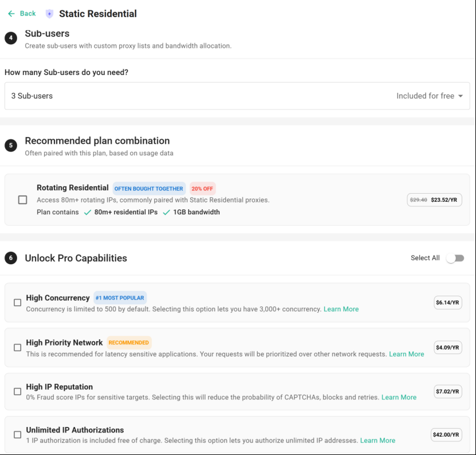Click the Rotating Residential plan title
The width and height of the screenshot is (476, 455).
(73, 188)
